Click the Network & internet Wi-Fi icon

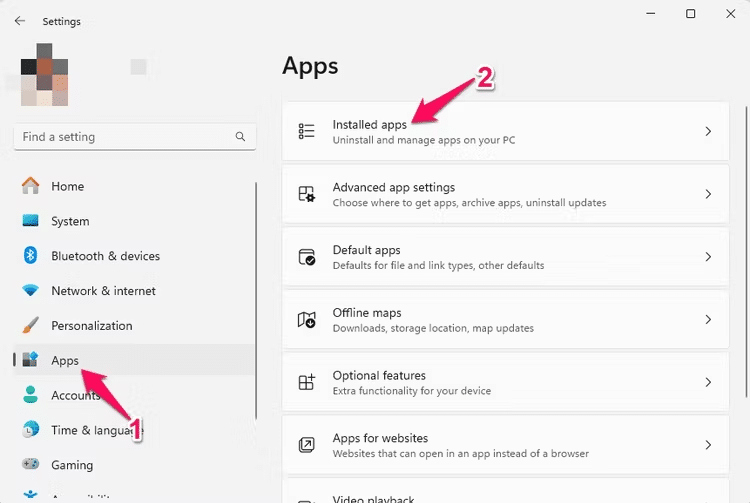[x=31, y=291]
